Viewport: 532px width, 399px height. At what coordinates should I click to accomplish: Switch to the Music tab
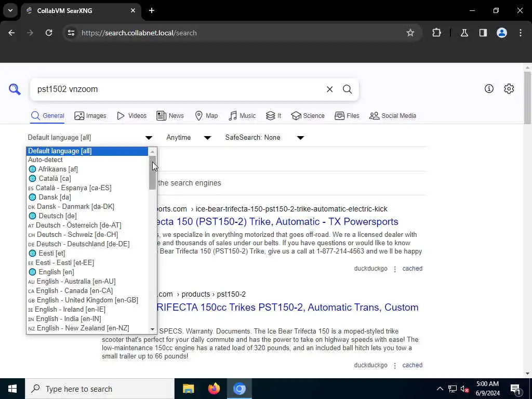point(242,116)
